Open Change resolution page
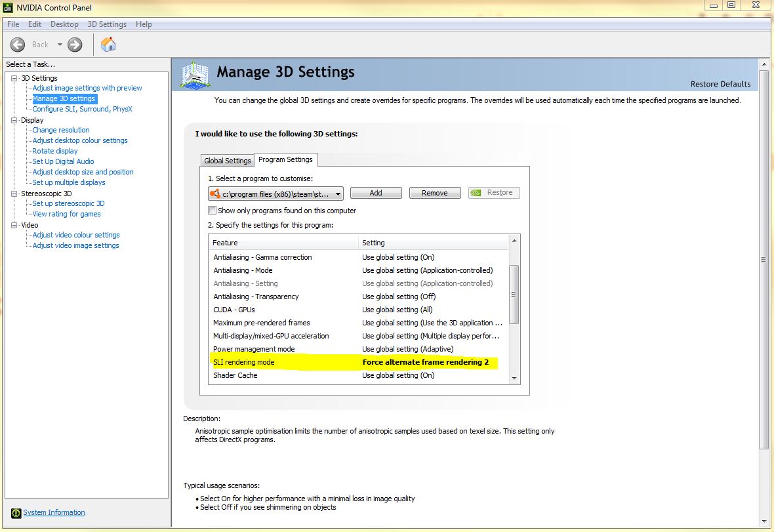774x532 pixels. pyautogui.click(x=61, y=130)
